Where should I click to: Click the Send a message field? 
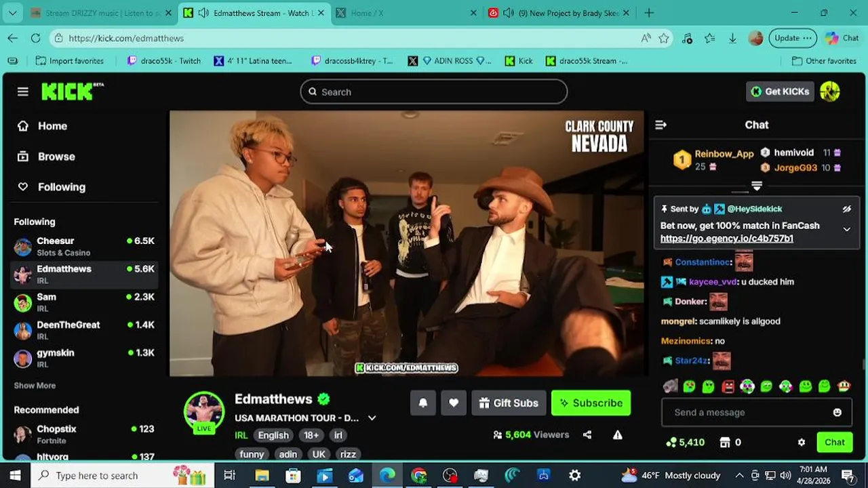point(746,412)
